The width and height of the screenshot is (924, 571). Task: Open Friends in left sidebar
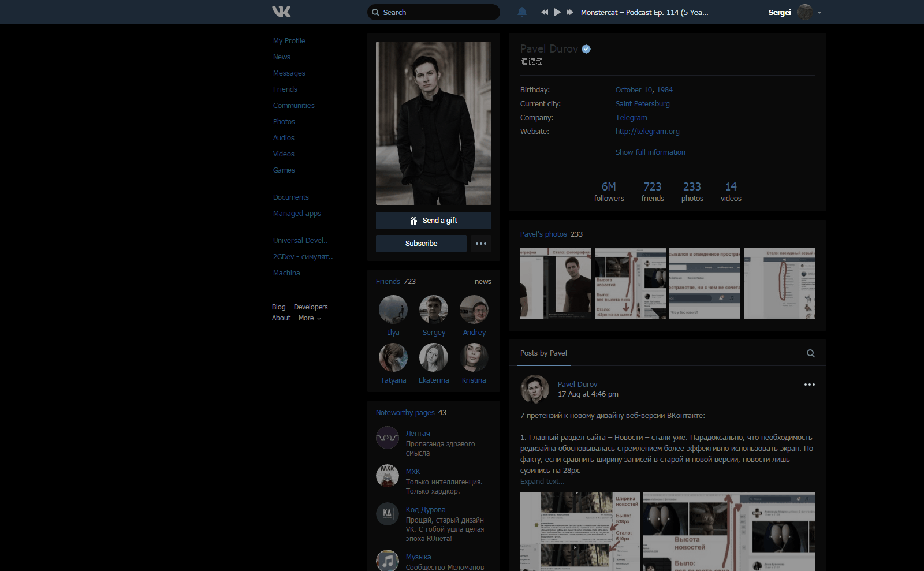[x=285, y=89]
